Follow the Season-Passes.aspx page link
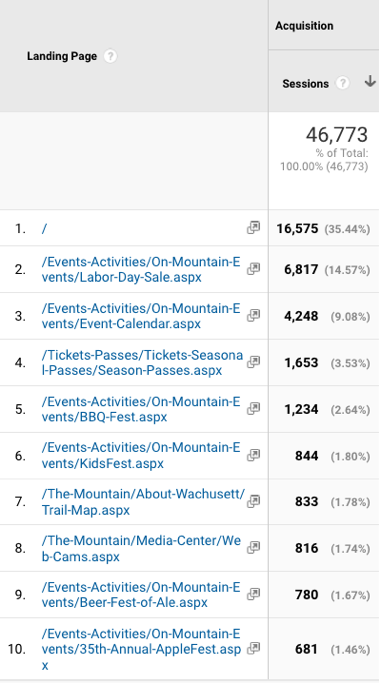Viewport: 379px width, 683px height. click(142, 363)
